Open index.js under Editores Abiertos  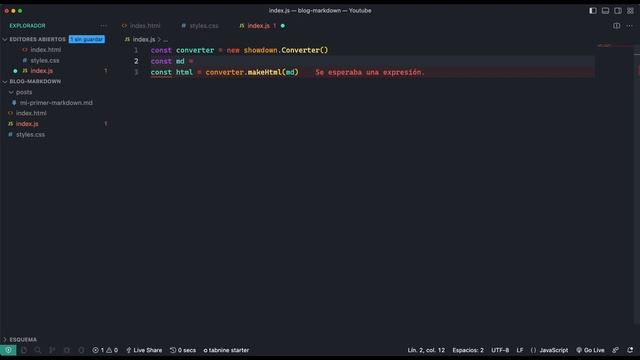[x=42, y=71]
